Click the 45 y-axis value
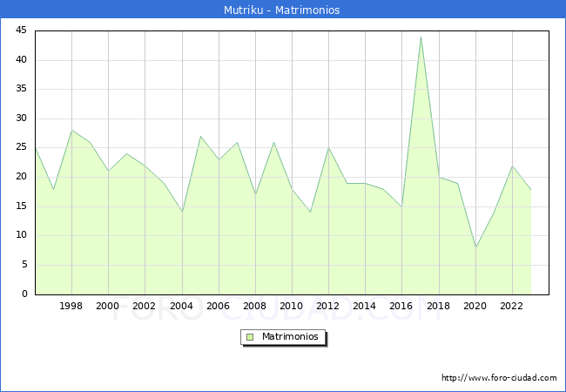 pyautogui.click(x=21, y=30)
